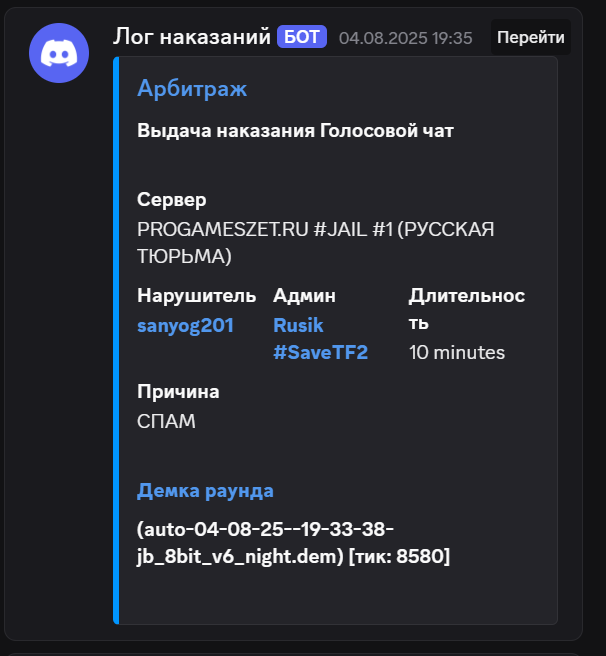Click the 10 minutes duration value
606x656 pixels.
457,353
